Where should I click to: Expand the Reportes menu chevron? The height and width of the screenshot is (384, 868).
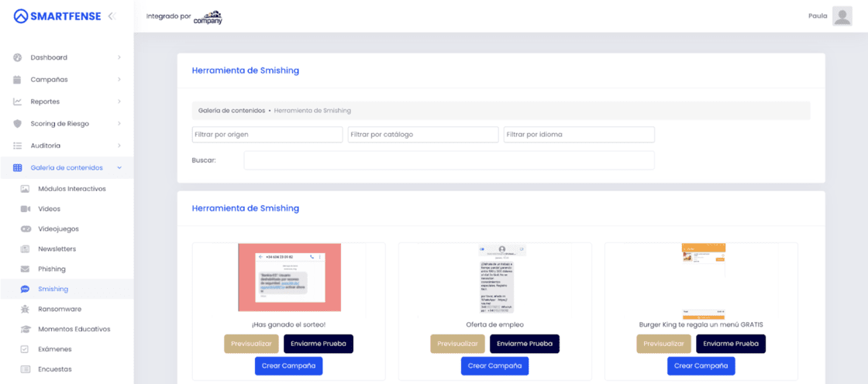119,101
